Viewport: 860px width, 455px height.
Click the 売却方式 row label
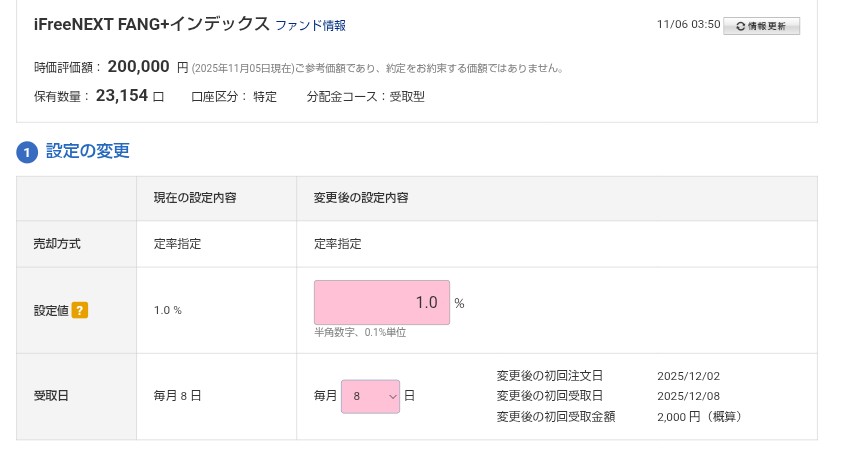pos(57,244)
